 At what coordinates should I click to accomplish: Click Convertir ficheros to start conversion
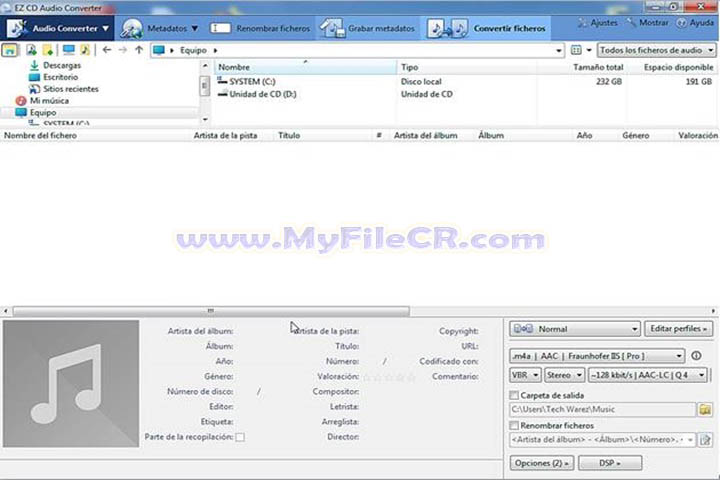point(486,28)
